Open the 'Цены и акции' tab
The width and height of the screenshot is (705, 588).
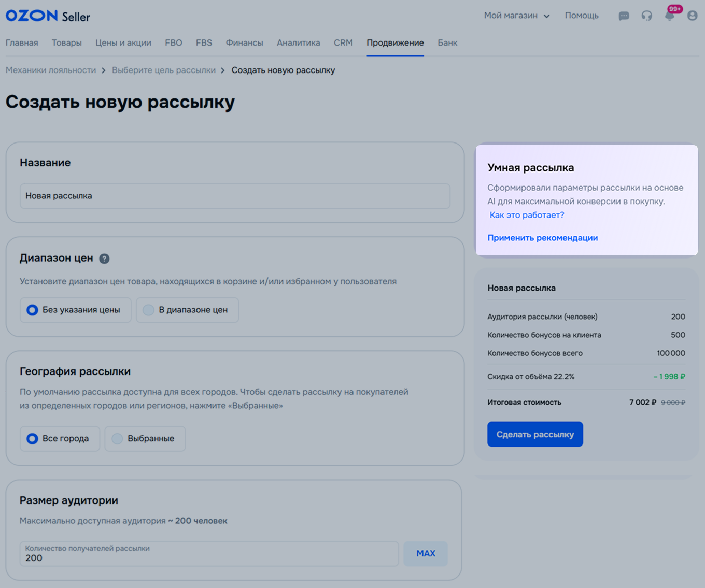coord(123,42)
